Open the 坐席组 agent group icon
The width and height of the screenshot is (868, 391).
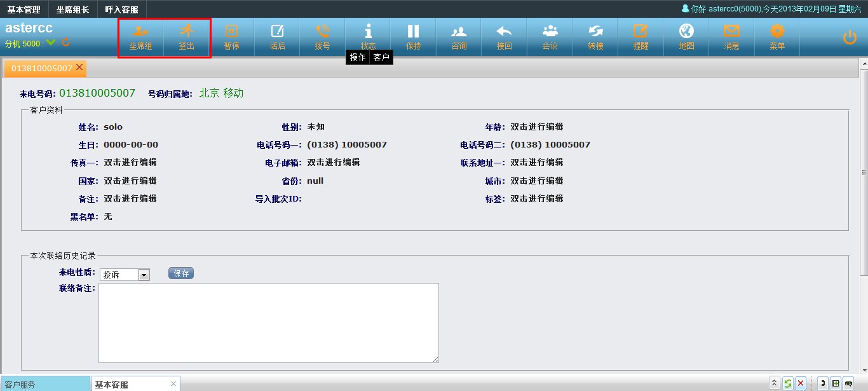(140, 37)
